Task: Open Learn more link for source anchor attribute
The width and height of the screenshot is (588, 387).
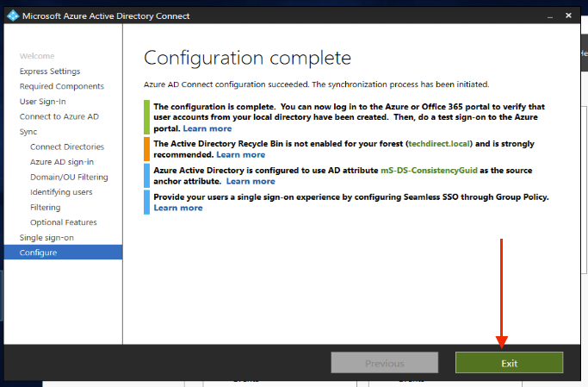Action: (x=251, y=181)
